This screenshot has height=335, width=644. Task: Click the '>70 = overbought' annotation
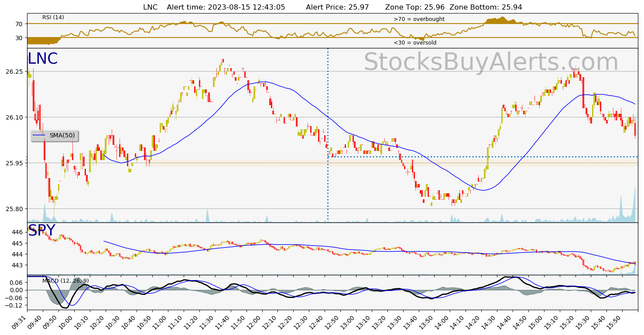(x=419, y=19)
